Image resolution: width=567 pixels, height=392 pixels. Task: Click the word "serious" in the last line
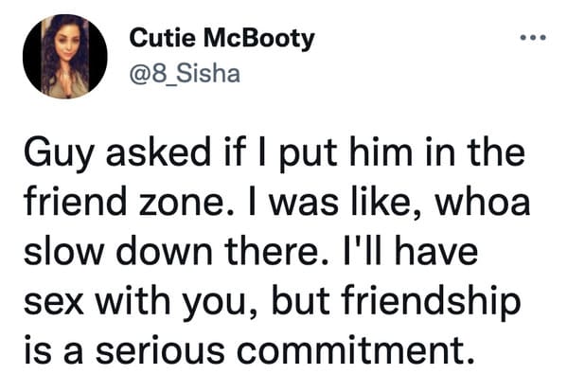[160, 350]
